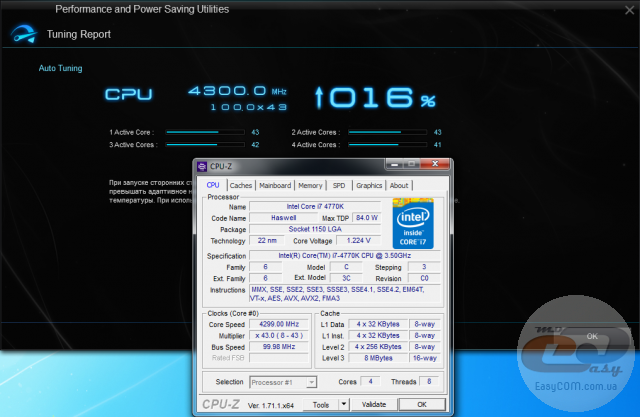
Task: Click the Level 3 16-way value
Action: [x=424, y=358]
